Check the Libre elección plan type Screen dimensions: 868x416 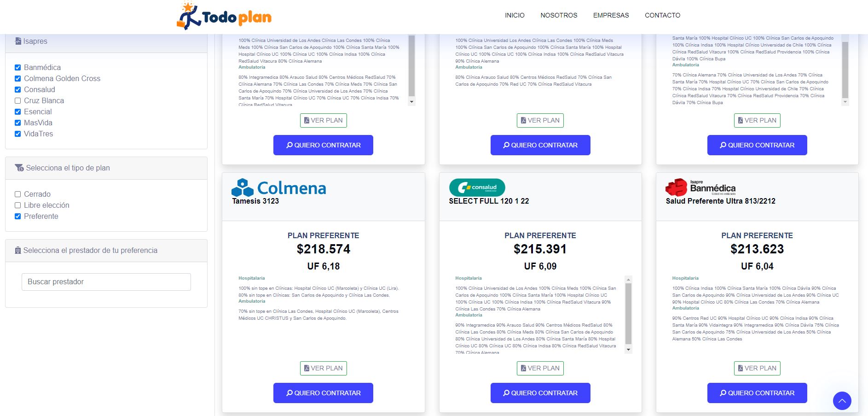coord(18,205)
